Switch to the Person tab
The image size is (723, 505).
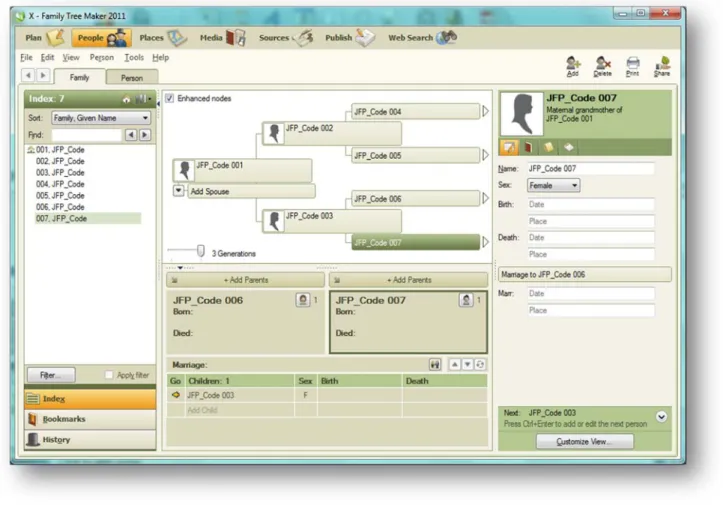click(132, 77)
